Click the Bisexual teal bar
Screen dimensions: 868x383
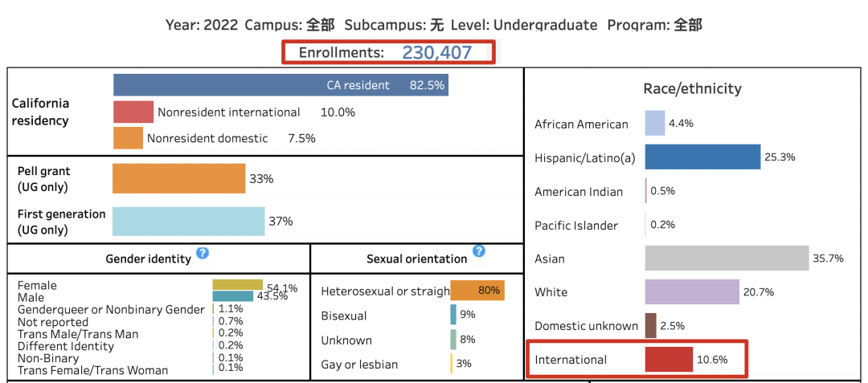click(x=453, y=316)
